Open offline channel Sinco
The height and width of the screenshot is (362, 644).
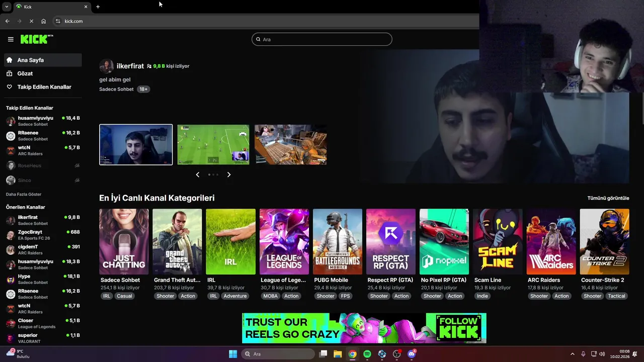coord(43,180)
